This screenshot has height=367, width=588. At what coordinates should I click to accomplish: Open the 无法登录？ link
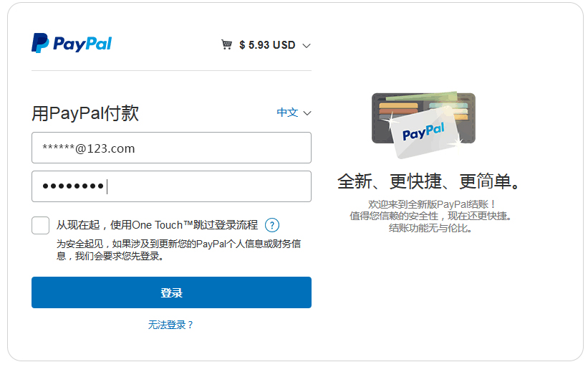coord(171,325)
